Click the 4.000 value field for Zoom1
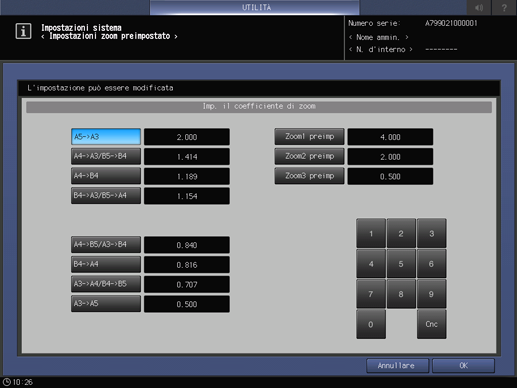 [390, 137]
